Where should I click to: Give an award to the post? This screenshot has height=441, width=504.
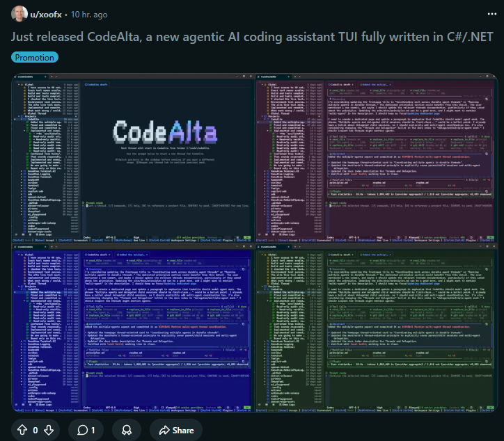[x=127, y=430]
